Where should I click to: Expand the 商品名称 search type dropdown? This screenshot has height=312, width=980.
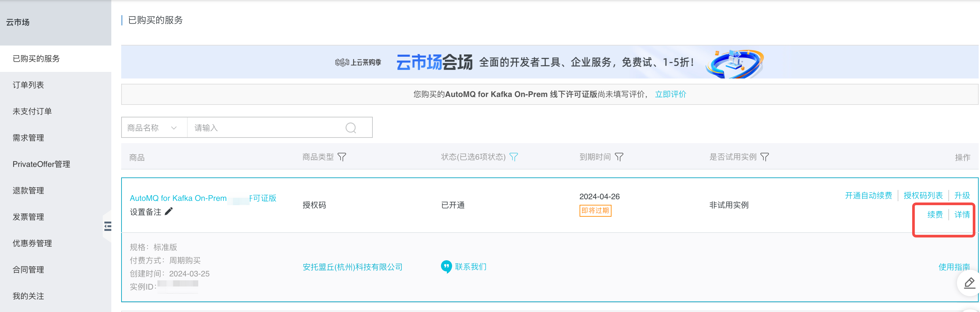[x=154, y=128]
